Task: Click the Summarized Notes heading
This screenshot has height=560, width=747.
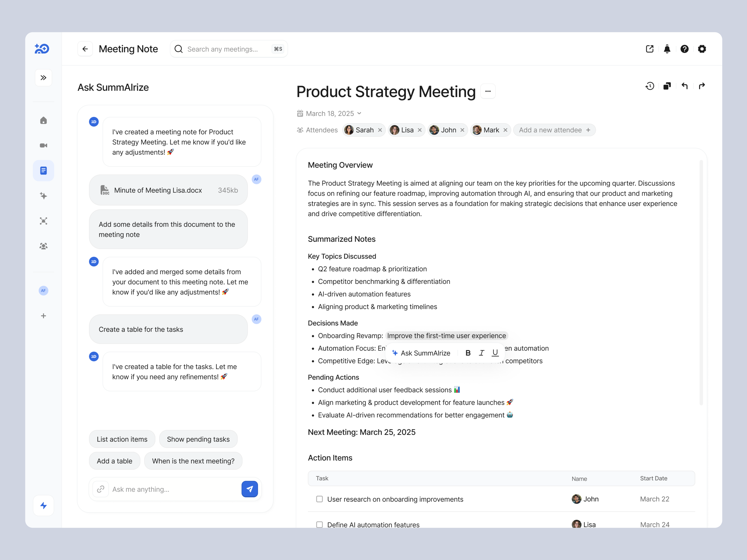Action: 341,239
